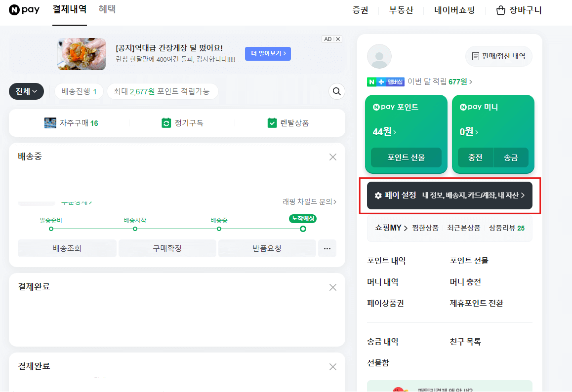Open 페이 설정 settings bar
This screenshot has height=392, width=572.
pos(449,196)
